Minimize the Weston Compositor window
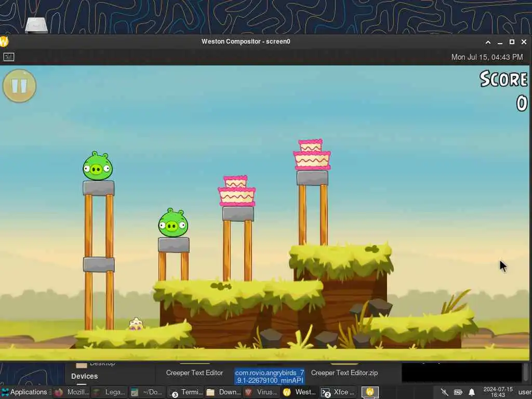This screenshot has height=399, width=532. tap(500, 42)
